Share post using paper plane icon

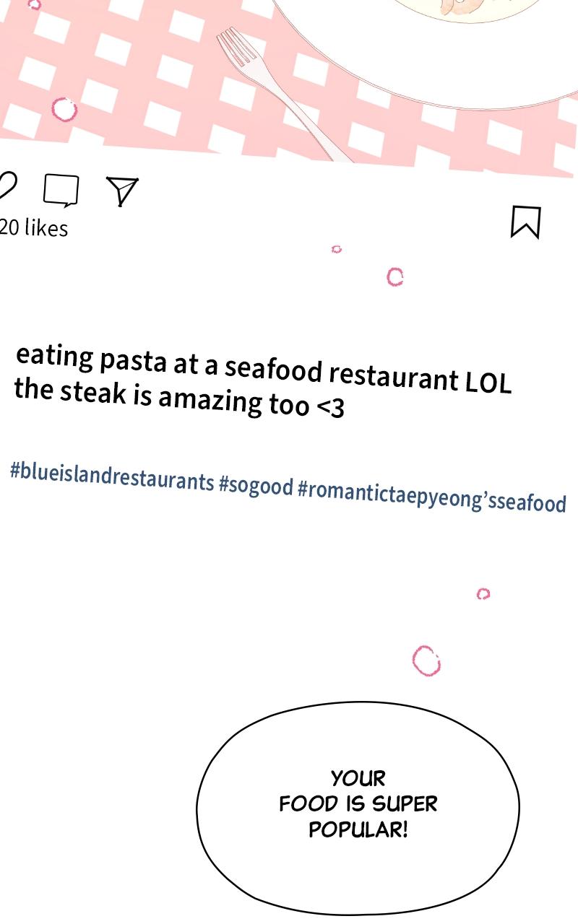121,191
